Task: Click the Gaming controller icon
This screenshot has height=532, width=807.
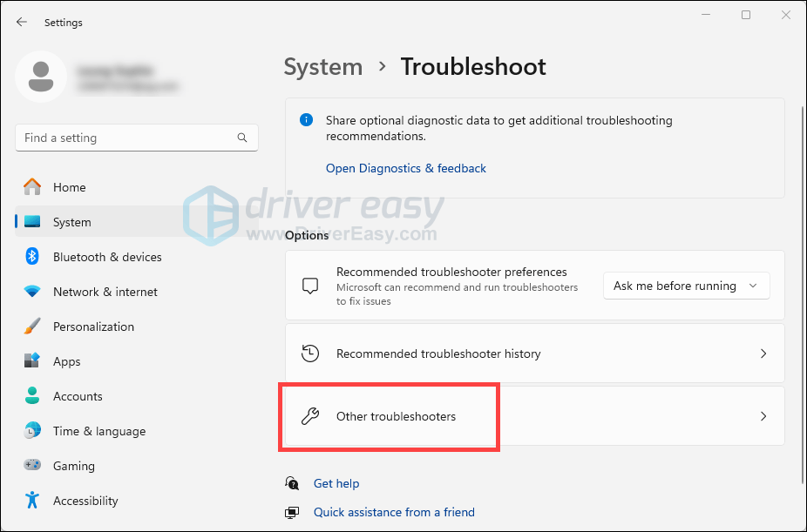Action: 32,466
